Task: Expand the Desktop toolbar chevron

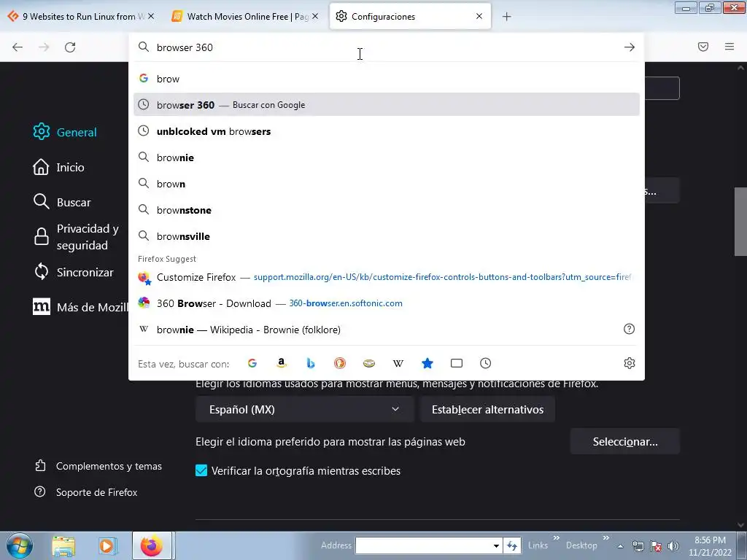Action: (606, 538)
